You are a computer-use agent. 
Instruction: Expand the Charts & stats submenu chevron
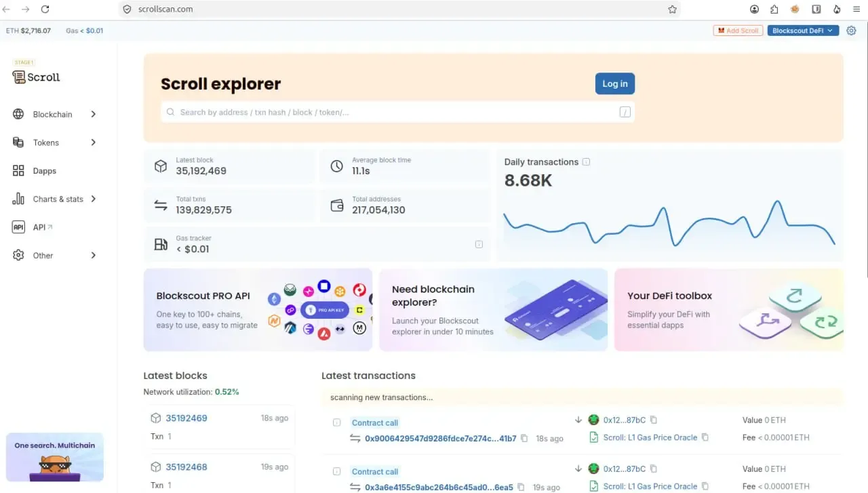point(94,199)
